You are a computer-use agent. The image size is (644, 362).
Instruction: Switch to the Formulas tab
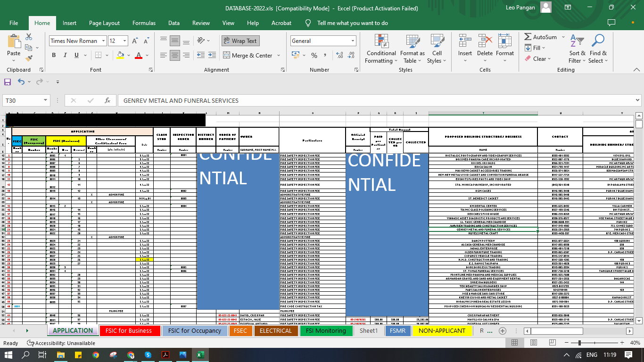[144, 23]
